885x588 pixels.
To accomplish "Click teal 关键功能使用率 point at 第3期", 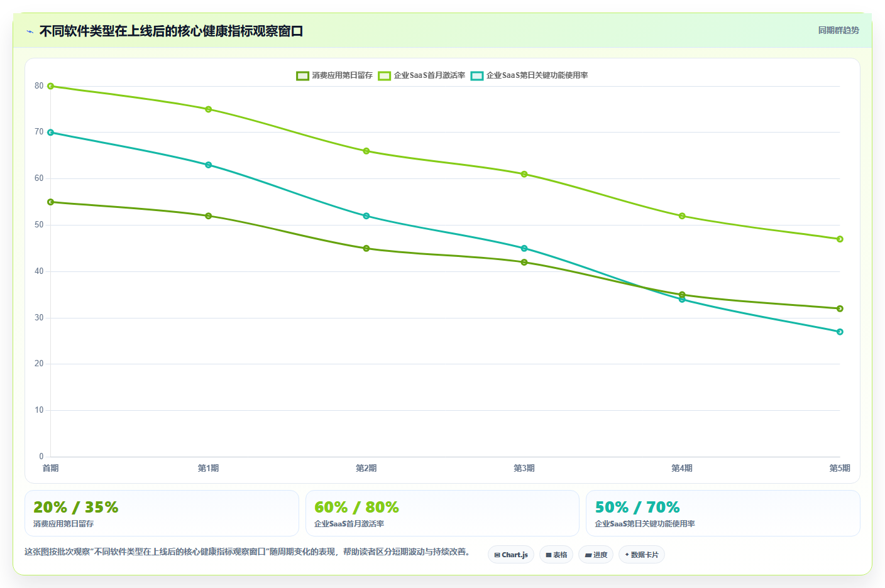I will tap(524, 248).
